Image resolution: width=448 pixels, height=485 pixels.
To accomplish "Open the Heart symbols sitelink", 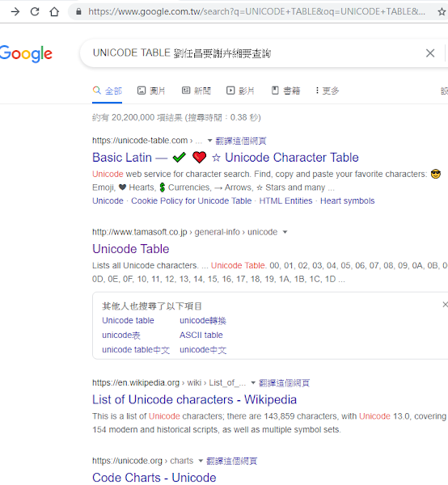I will click(347, 201).
